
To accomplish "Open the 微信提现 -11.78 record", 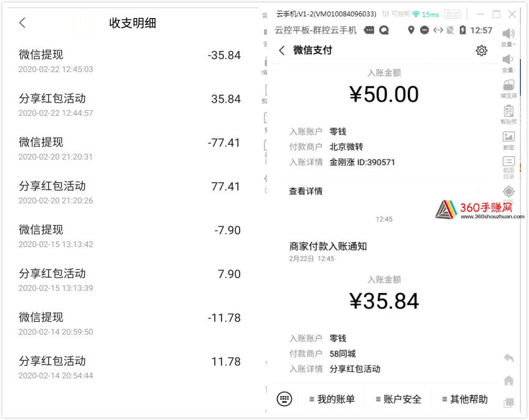I will tap(130, 324).
